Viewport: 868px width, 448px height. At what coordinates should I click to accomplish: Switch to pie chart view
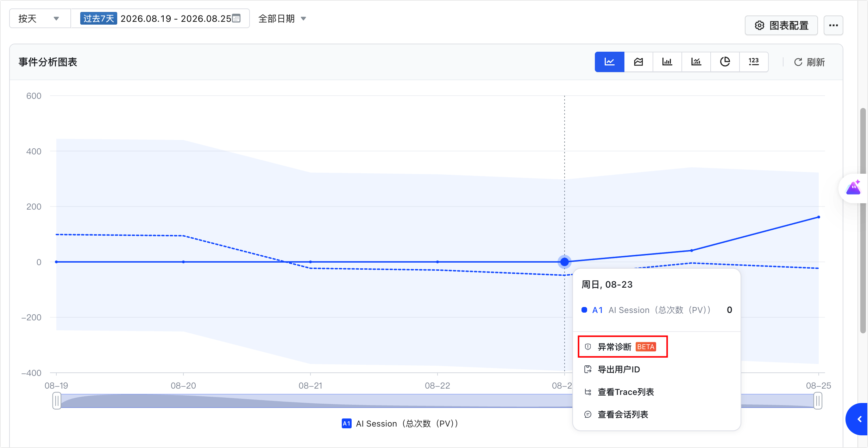coord(725,62)
